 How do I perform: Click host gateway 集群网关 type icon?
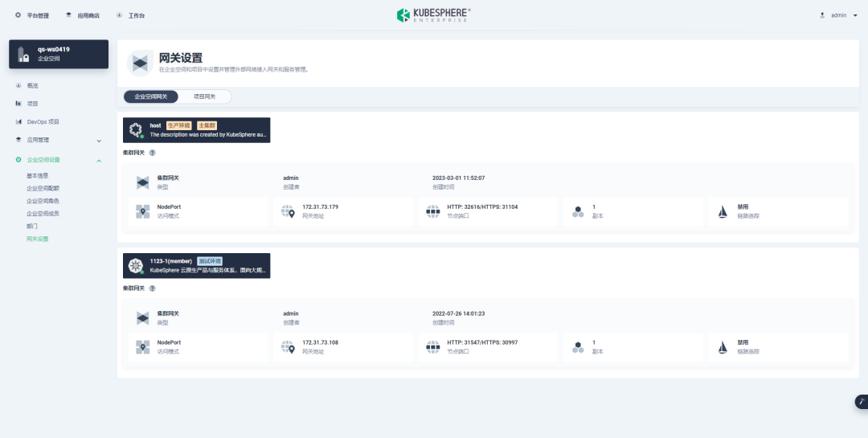coord(143,182)
